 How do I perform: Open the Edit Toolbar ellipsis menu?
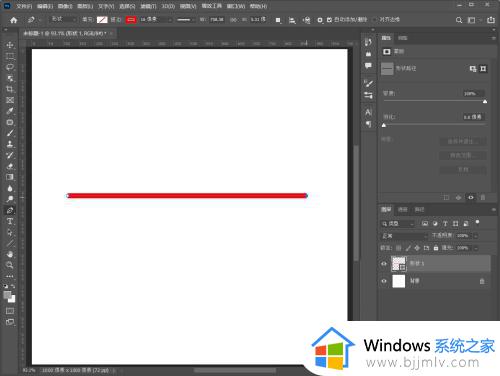[10, 276]
